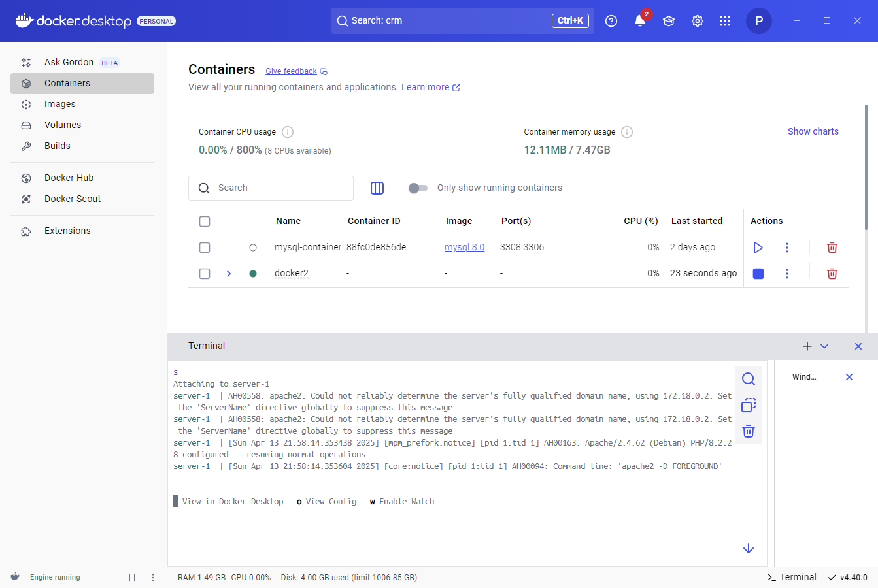
Task: Click Show charts link
Action: tap(813, 131)
